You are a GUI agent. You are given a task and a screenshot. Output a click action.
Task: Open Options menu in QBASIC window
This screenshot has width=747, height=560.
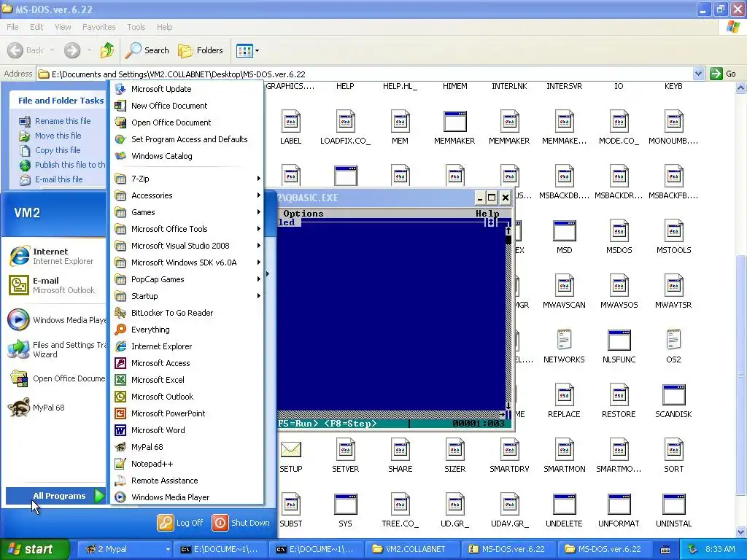[303, 214]
